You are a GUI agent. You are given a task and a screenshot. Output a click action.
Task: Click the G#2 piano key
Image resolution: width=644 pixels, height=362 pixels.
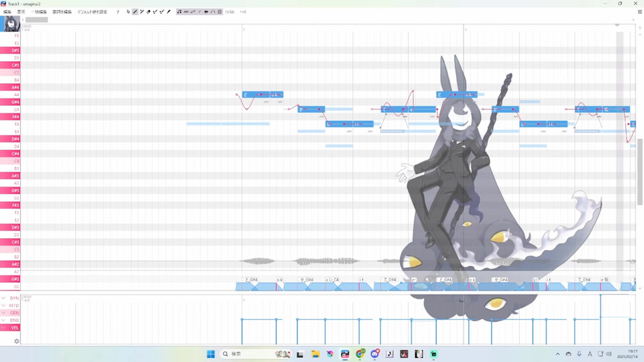pyautogui.click(x=10, y=279)
